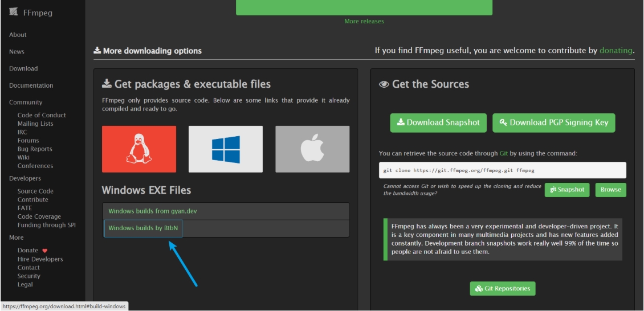Open Source Code sidebar link
This screenshot has height=311, width=644.
[35, 191]
